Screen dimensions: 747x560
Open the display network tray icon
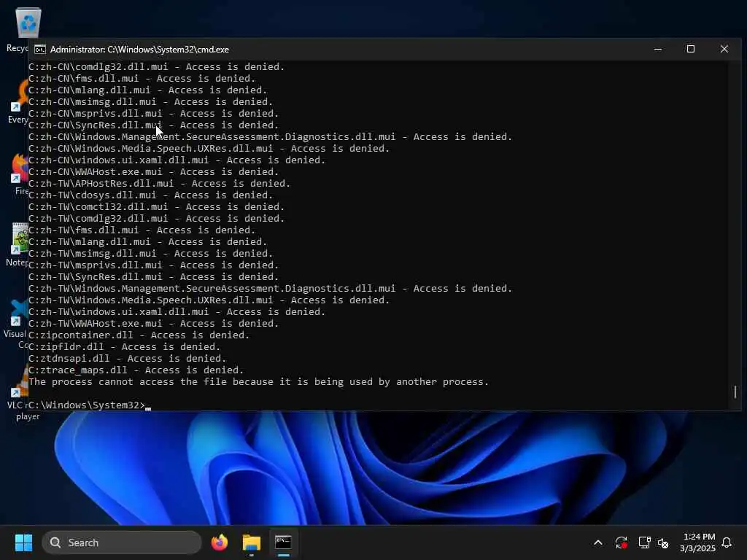coord(644,542)
